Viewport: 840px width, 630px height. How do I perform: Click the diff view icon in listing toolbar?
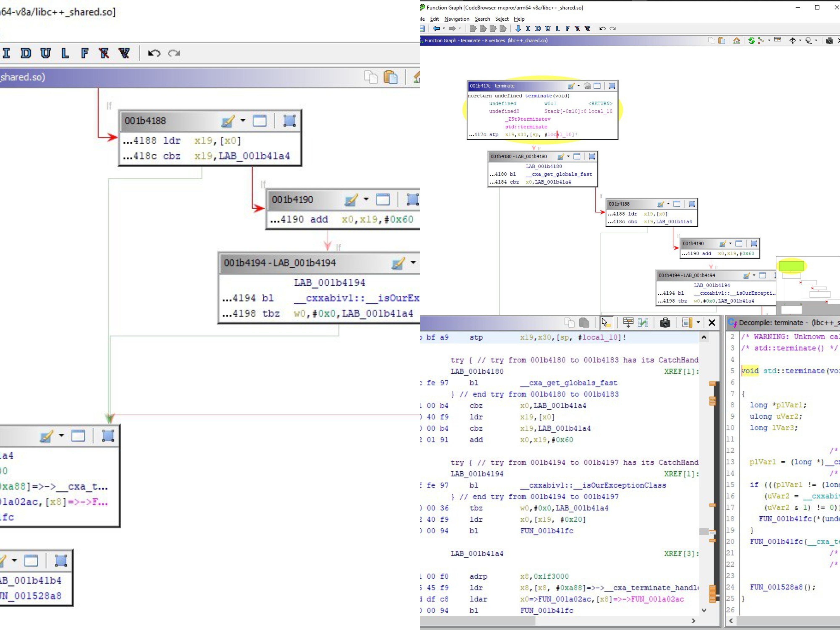click(x=643, y=323)
